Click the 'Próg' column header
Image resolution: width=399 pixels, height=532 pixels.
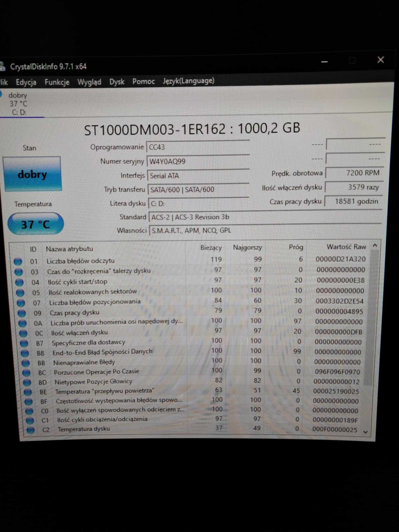point(296,247)
